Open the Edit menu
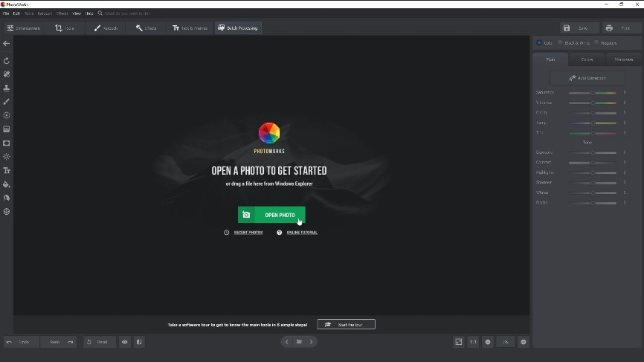 click(16, 13)
